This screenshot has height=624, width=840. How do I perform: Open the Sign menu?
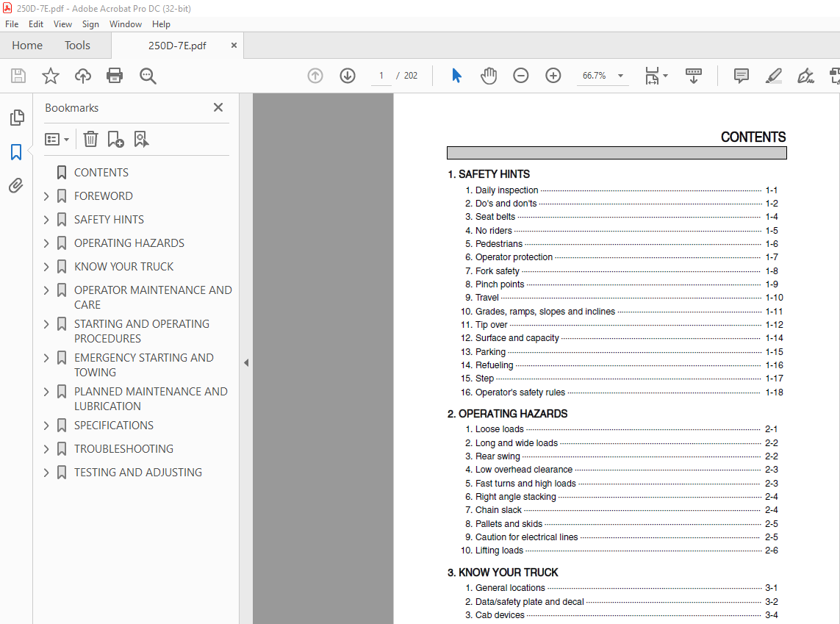point(90,24)
